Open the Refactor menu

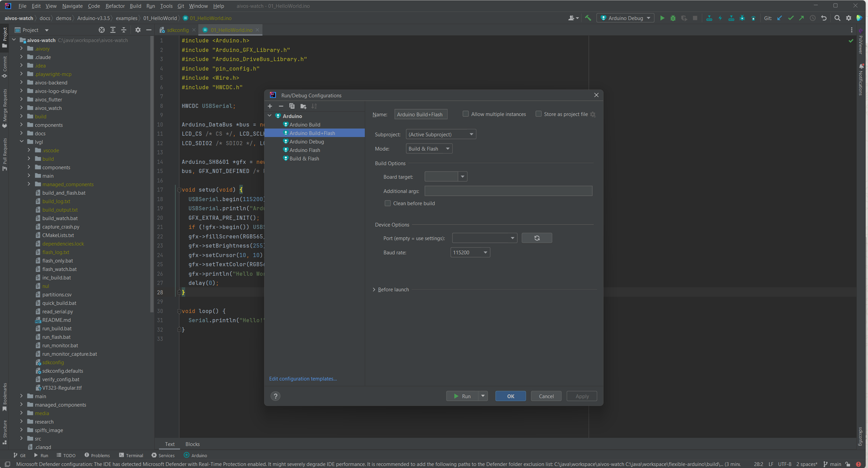115,6
